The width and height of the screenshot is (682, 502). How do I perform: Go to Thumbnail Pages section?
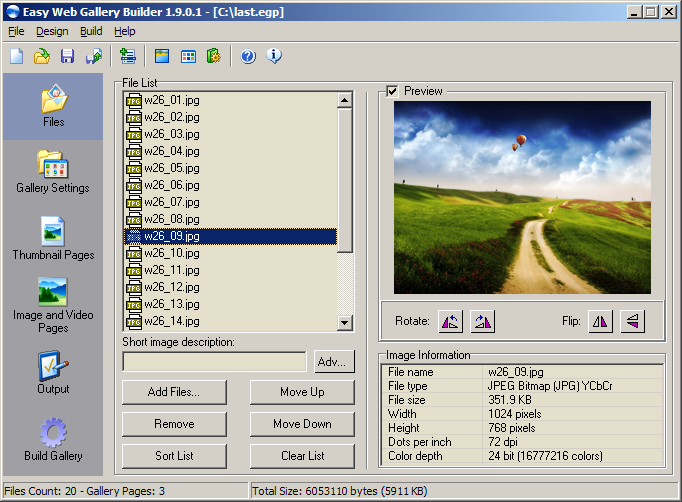(52, 239)
